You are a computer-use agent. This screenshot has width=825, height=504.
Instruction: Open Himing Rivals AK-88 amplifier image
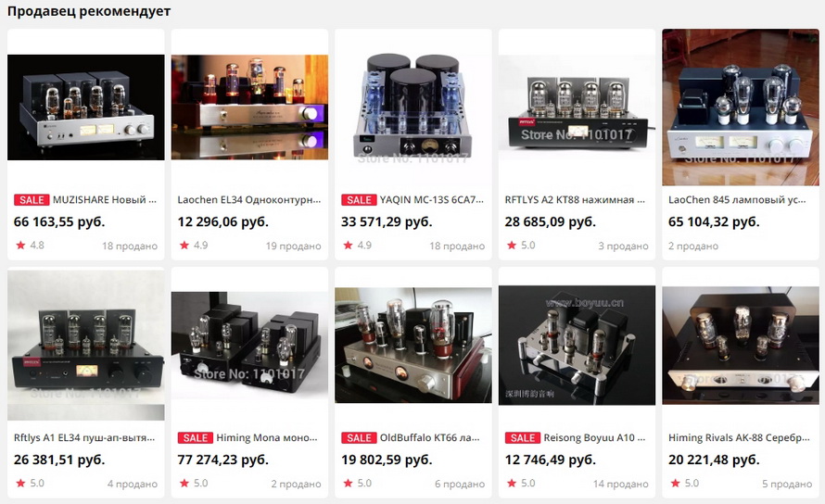pos(741,346)
